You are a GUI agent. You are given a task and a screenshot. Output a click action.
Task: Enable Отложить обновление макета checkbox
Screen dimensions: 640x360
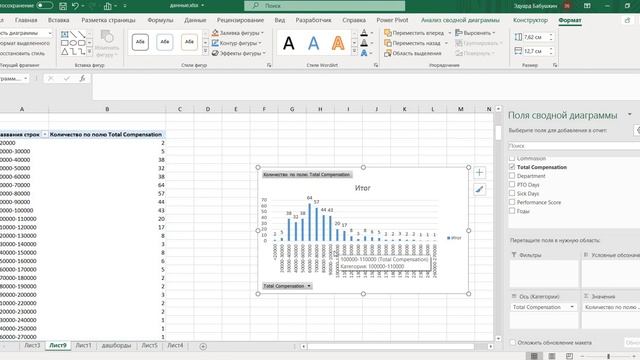(x=513, y=342)
